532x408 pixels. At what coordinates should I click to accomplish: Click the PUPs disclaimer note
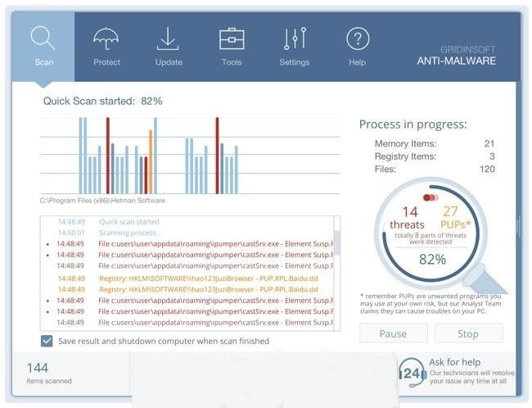pyautogui.click(x=431, y=303)
